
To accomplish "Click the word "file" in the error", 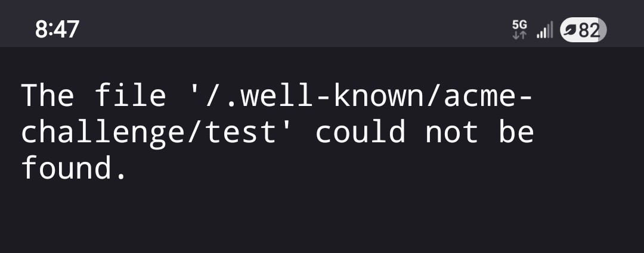I will coord(130,96).
